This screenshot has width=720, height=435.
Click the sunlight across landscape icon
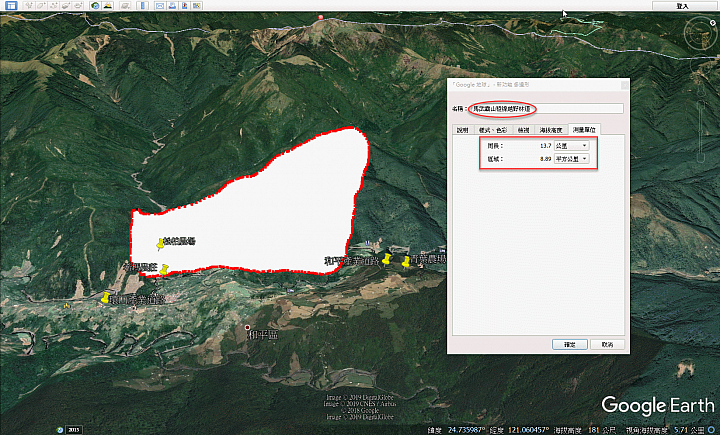pyautogui.click(x=107, y=6)
